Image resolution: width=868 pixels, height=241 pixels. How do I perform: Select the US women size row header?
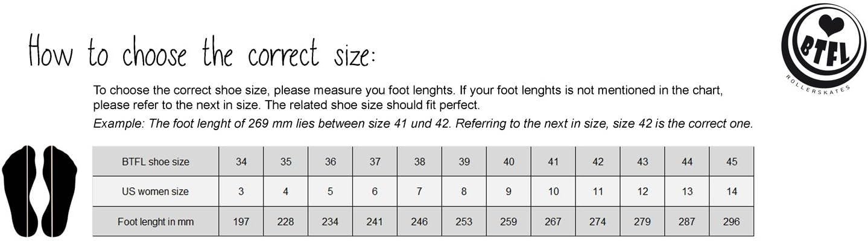(x=155, y=192)
